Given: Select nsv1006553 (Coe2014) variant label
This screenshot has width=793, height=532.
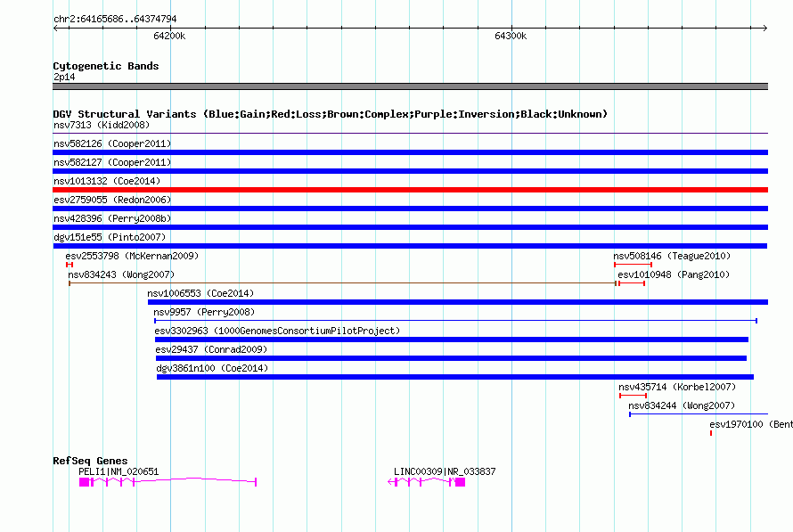Looking at the screenshot, I should pyautogui.click(x=200, y=293).
